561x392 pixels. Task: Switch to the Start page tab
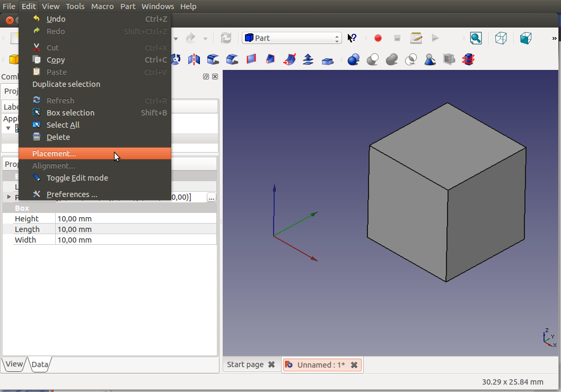click(x=245, y=364)
